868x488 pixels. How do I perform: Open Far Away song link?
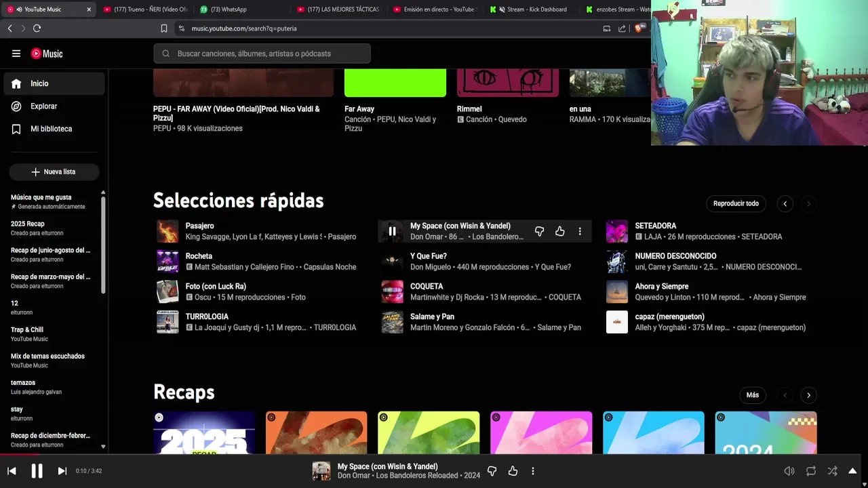359,108
